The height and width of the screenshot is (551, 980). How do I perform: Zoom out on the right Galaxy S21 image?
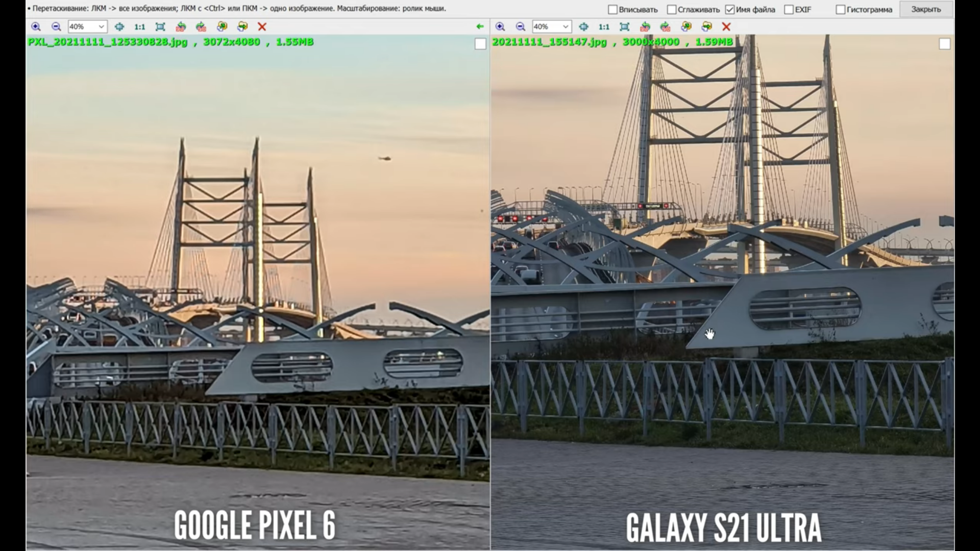coord(521,27)
